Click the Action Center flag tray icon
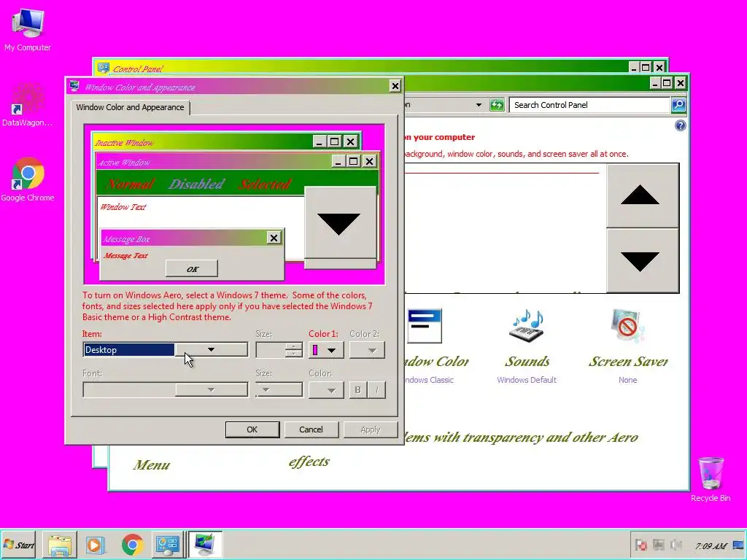The image size is (747, 560). 640,545
